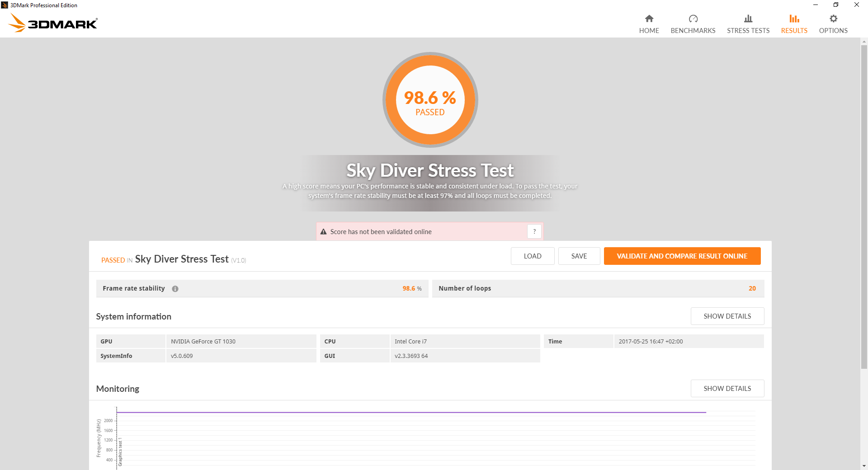This screenshot has width=868, height=470.
Task: Click the PASSED IN Sky Diver Stress Test heading
Action: coord(174,259)
